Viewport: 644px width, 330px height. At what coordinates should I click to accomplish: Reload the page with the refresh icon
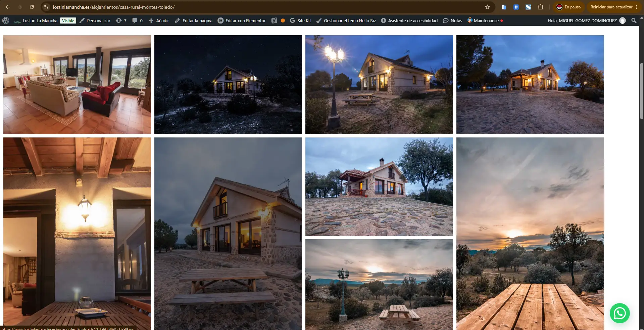pos(32,7)
